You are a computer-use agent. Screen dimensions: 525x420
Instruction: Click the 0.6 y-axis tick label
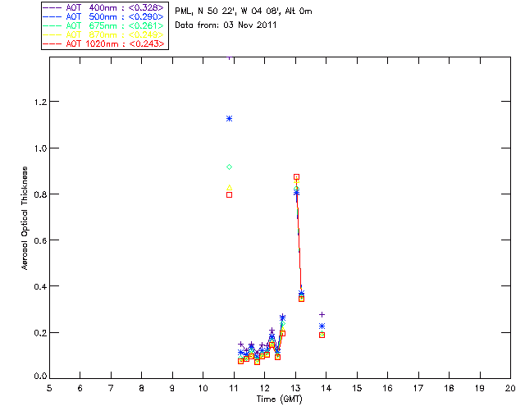pos(40,241)
